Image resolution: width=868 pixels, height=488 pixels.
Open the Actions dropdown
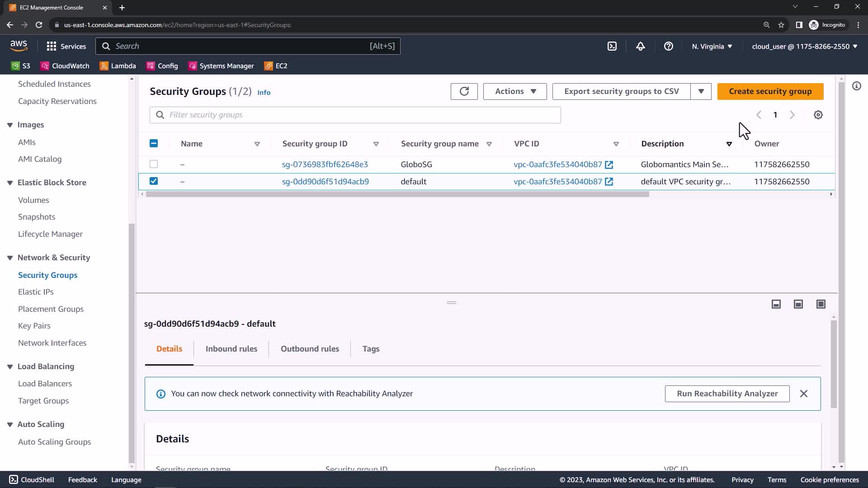514,91
